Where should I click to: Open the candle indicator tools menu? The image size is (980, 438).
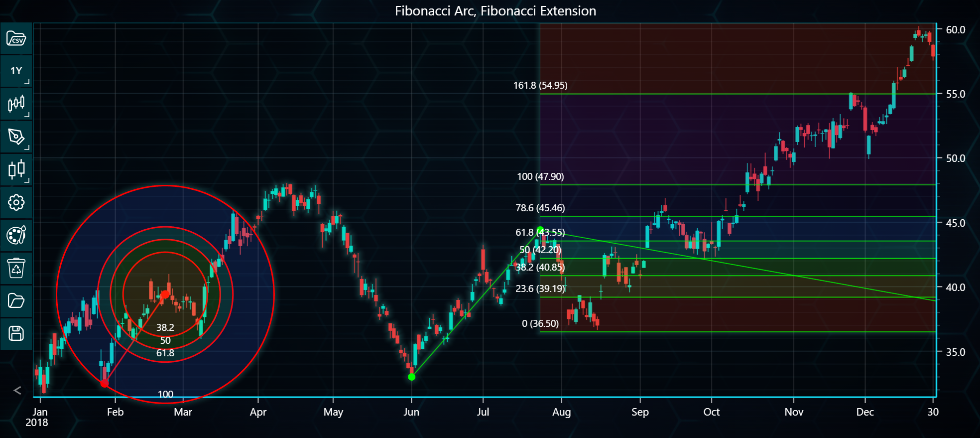[16, 169]
